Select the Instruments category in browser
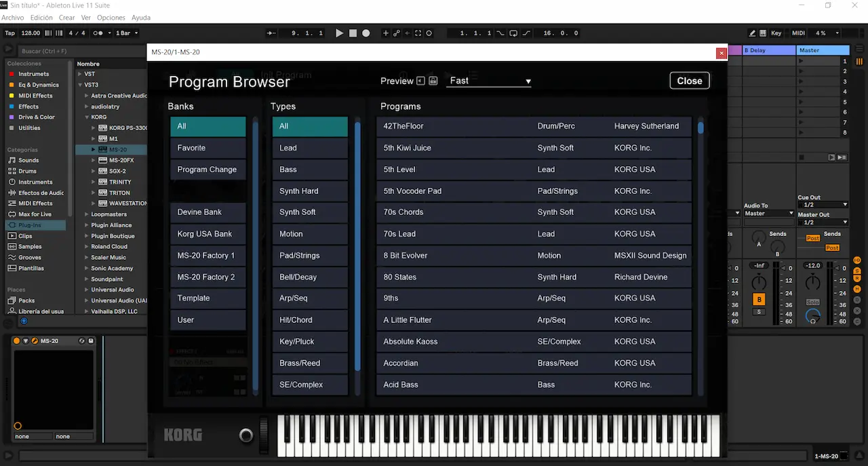The height and width of the screenshot is (466, 868). coord(35,182)
